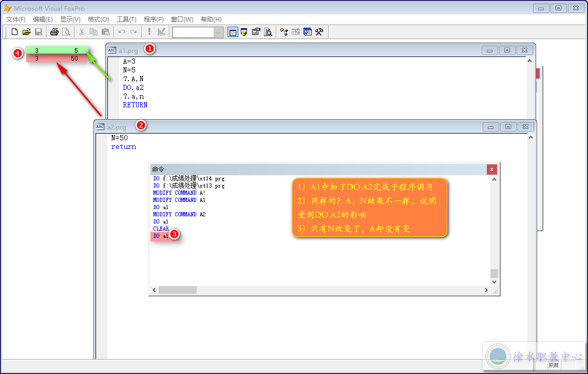Click the Open file folder icon
Image resolution: width=588 pixels, height=374 pixels.
pos(26,32)
